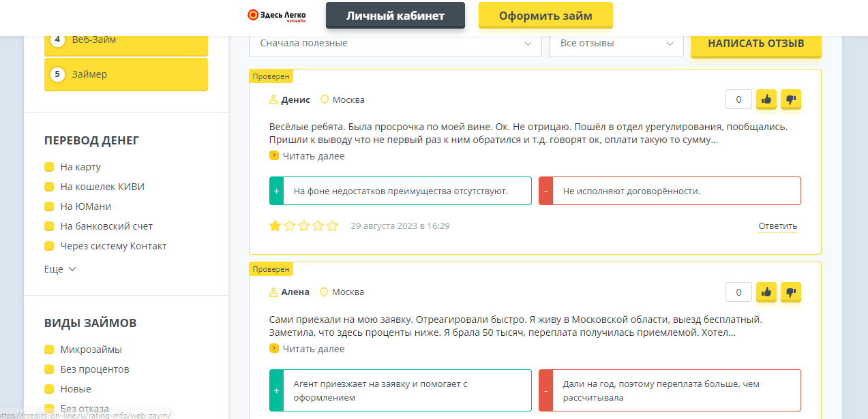This screenshot has width=868, height=419.
Task: Like Алена's review with the thumbs up icon
Action: click(766, 292)
